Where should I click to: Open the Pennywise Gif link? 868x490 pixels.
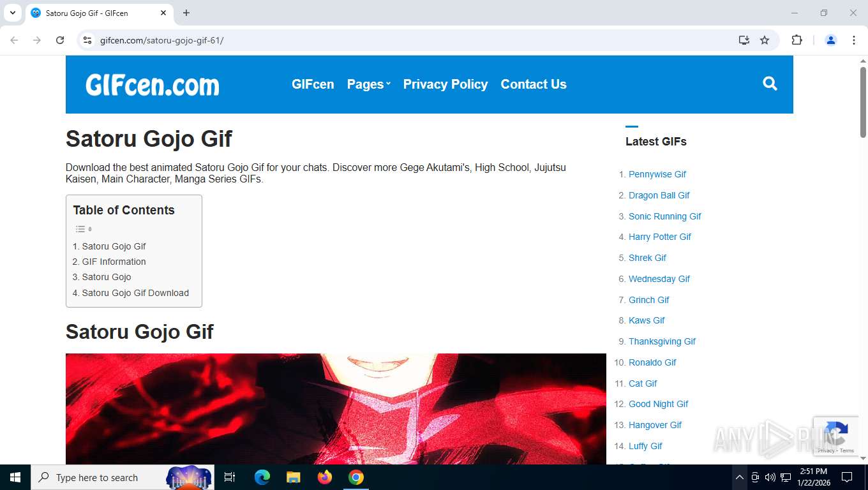pos(657,174)
